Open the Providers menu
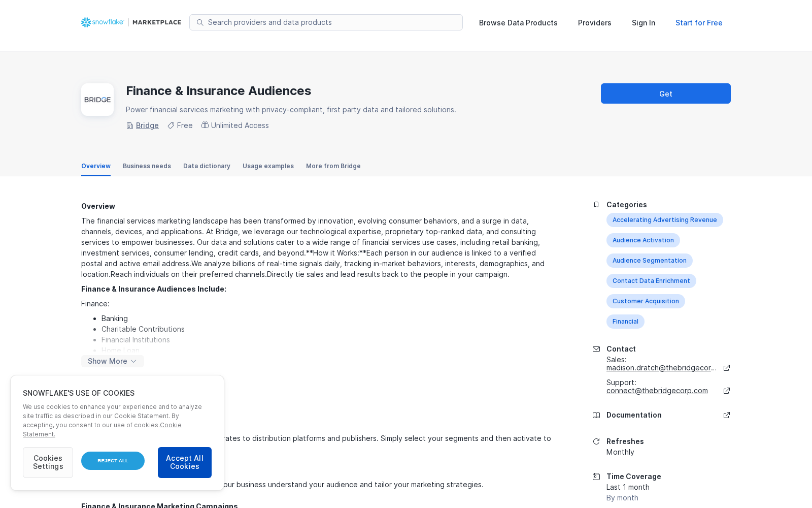 595,23
